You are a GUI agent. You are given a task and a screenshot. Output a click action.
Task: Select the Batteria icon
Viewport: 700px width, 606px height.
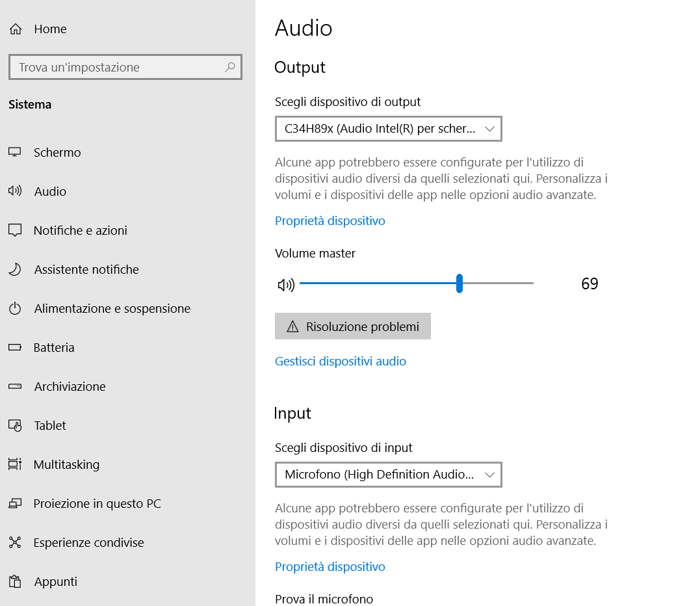16,347
